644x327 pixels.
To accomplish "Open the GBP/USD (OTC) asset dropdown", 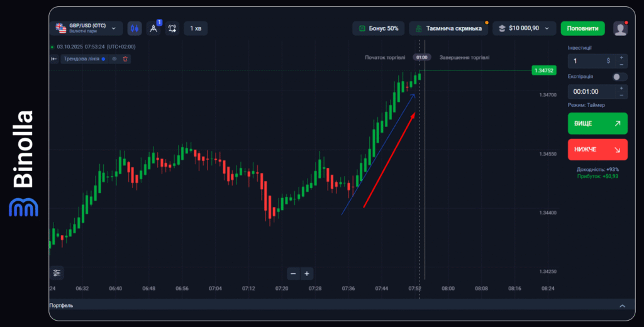I will (x=87, y=28).
